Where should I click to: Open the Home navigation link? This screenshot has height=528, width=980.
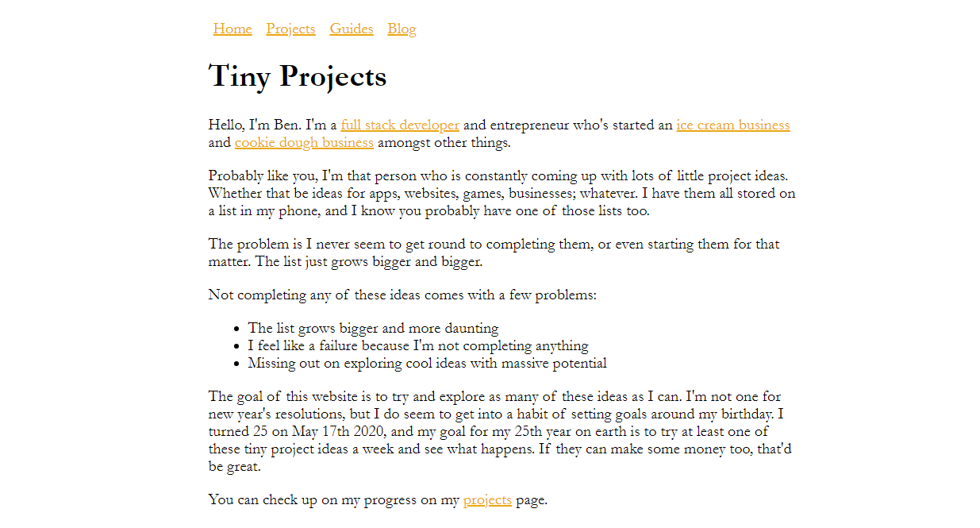(233, 29)
